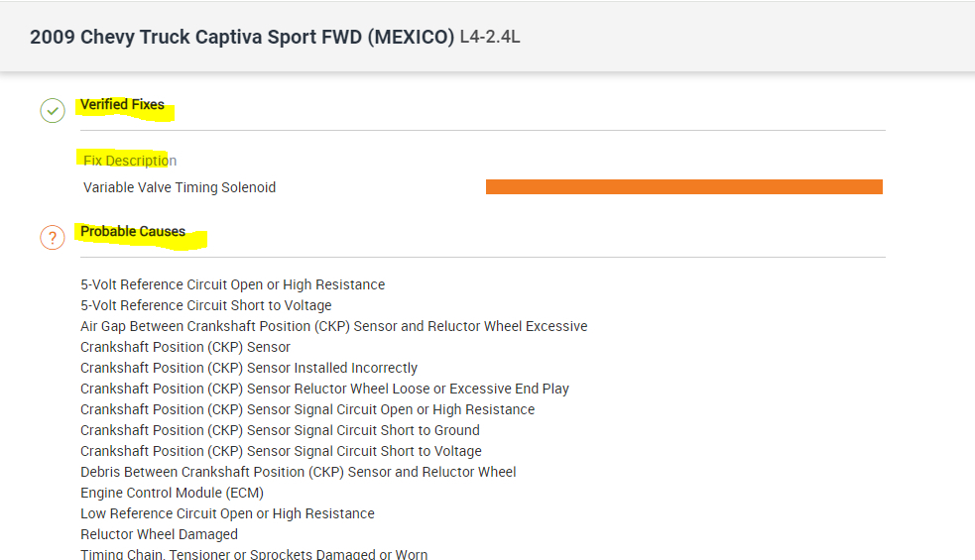Click Low Reference Circuit Open or High Resistance
Image resolution: width=975 pixels, height=560 pixels.
227,513
